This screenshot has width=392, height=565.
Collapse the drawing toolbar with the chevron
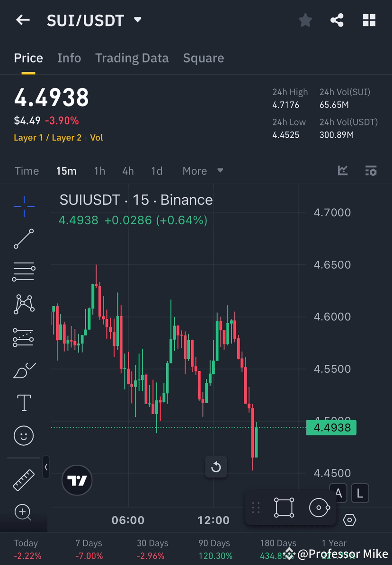point(46,467)
